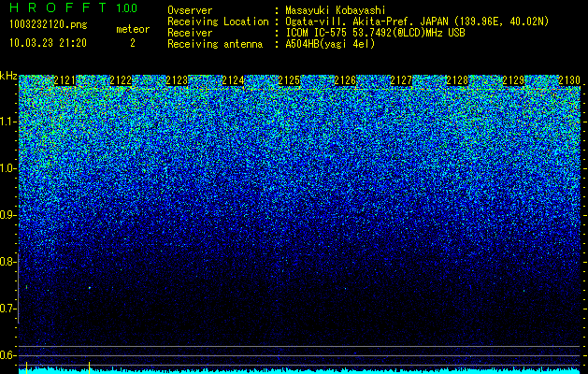Click the HROFFT 1.00 title text
Screen dimensions: 588x374
click(x=73, y=7)
